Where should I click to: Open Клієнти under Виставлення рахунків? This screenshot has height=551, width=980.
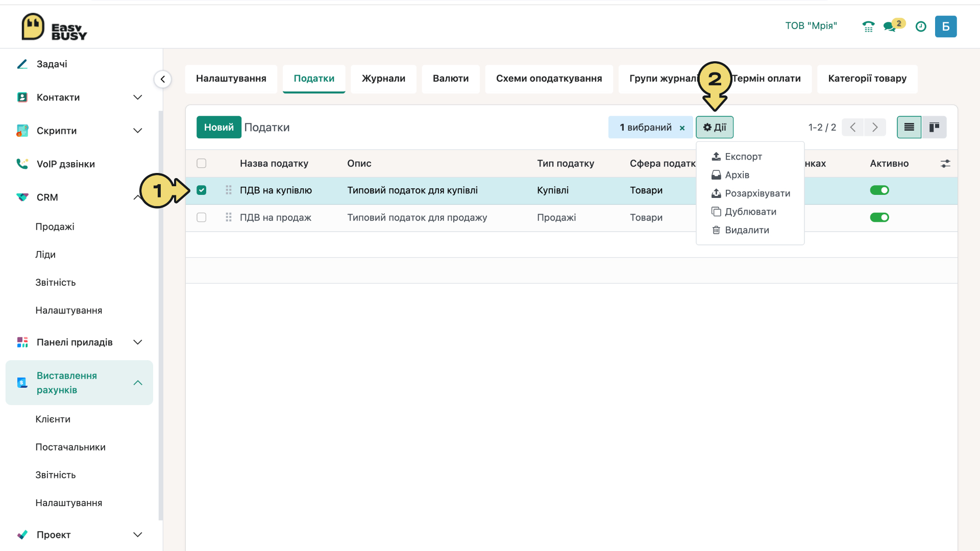pos(53,419)
